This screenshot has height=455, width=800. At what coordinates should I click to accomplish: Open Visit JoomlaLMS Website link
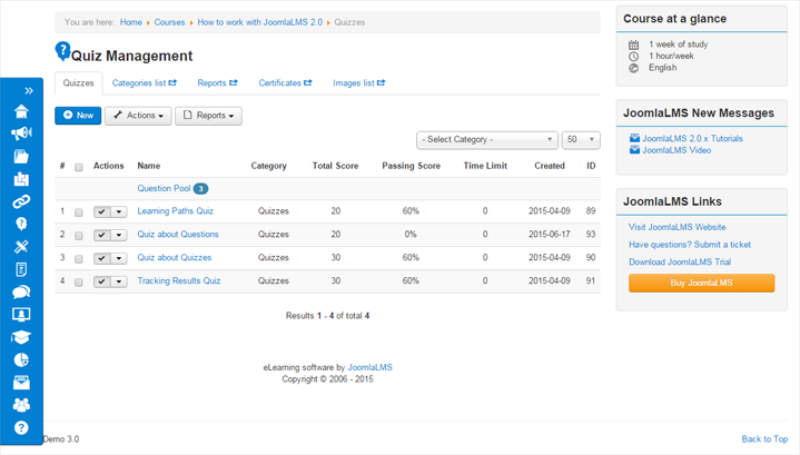tap(677, 227)
